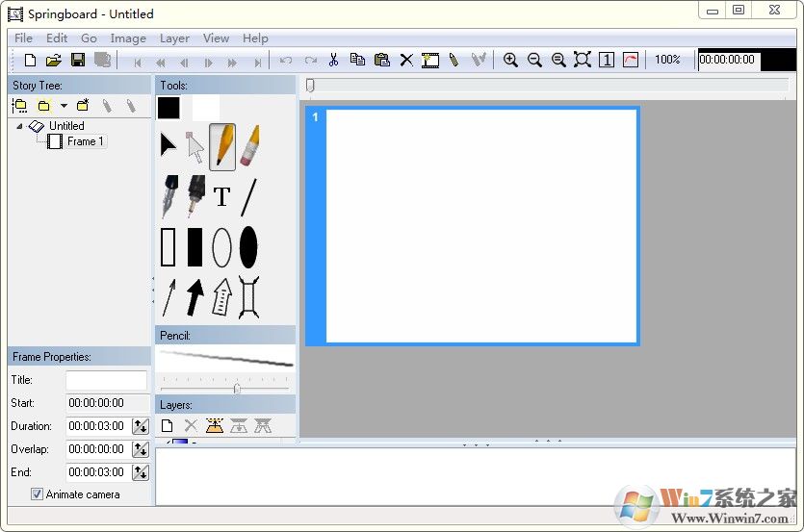Open the Image menu
The width and height of the screenshot is (804, 532).
(x=128, y=38)
